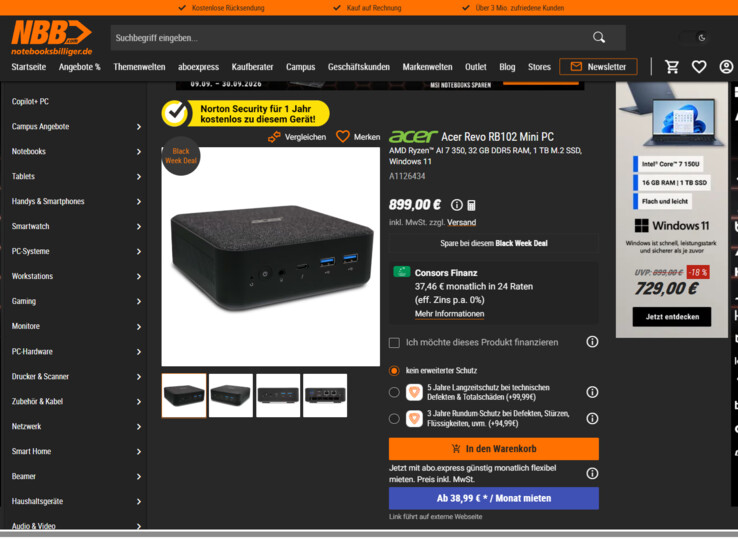
Task: Open 'Mehr Informationen' financing link
Action: tap(449, 314)
